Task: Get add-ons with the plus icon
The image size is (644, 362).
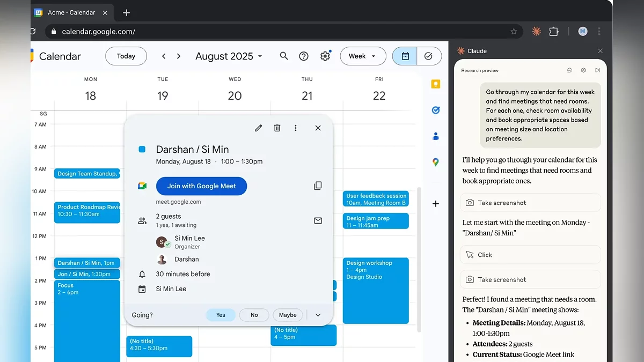Action: tap(436, 204)
